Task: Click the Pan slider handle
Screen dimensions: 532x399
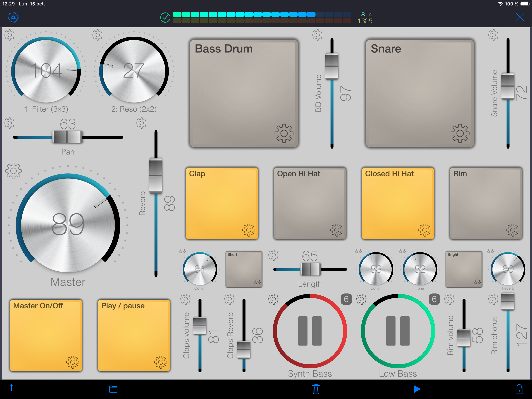Action: click(x=67, y=137)
